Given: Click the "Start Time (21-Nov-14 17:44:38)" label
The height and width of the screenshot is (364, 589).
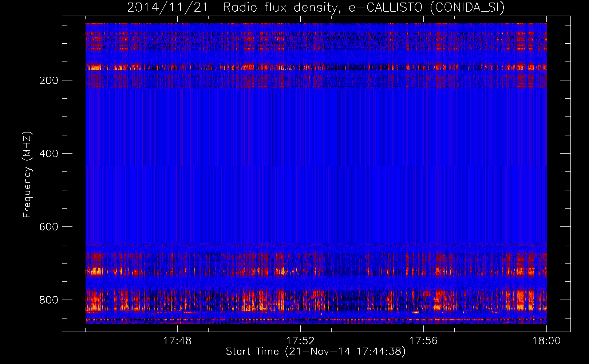Looking at the screenshot, I should (x=316, y=352).
